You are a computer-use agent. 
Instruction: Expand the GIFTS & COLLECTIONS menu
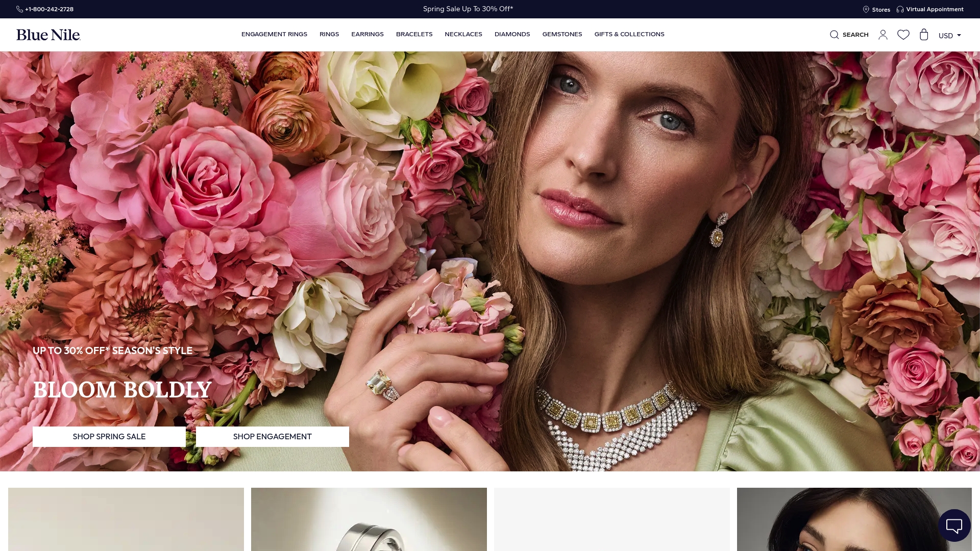[x=629, y=34]
